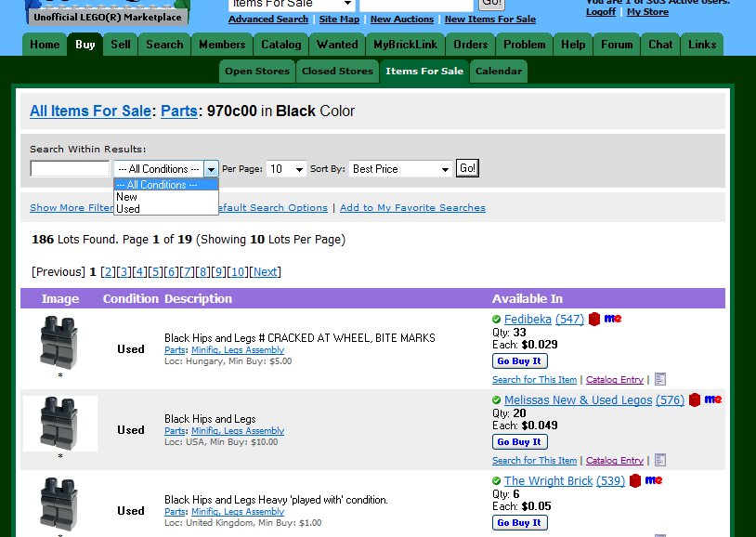The image size is (756, 537).
Task: Open the Show More Filters link
Action: tap(72, 207)
